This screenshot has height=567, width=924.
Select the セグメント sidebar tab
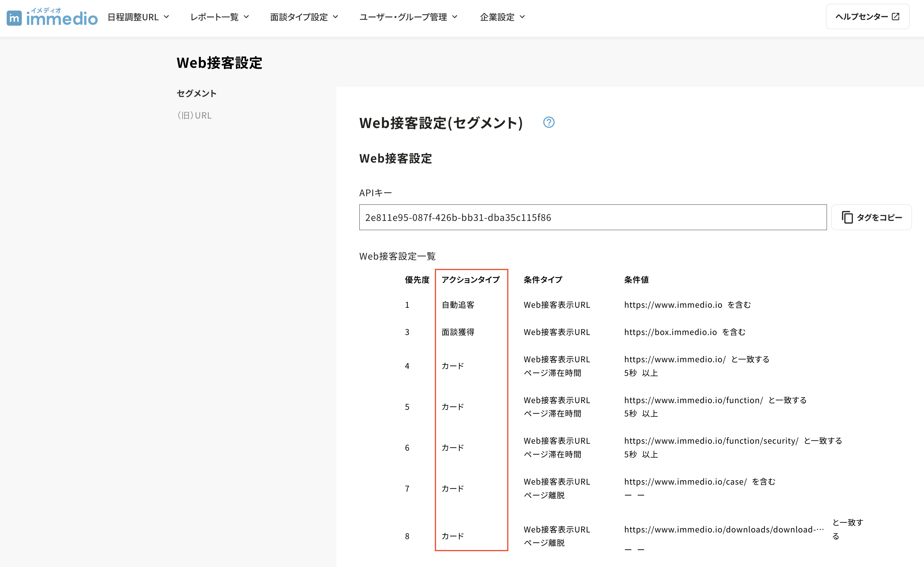click(x=196, y=93)
